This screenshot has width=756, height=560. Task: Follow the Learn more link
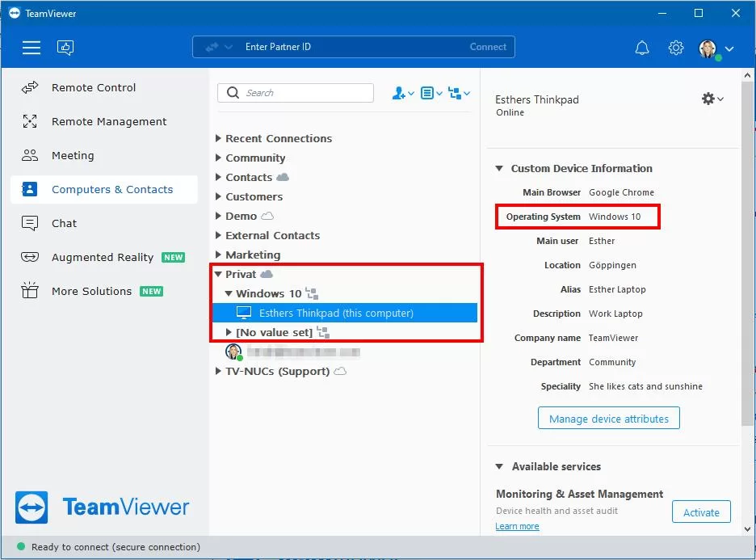tap(517, 526)
